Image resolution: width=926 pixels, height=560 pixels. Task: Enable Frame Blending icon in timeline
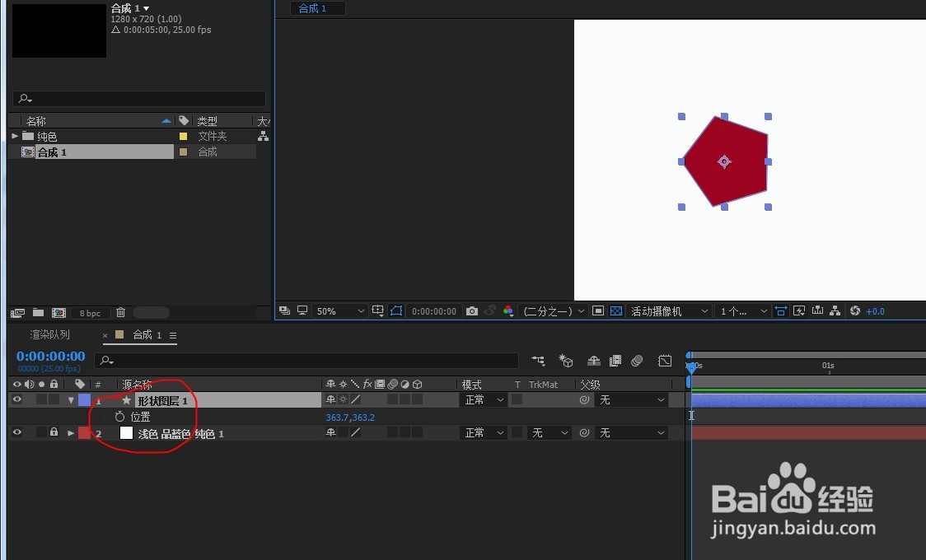point(615,360)
